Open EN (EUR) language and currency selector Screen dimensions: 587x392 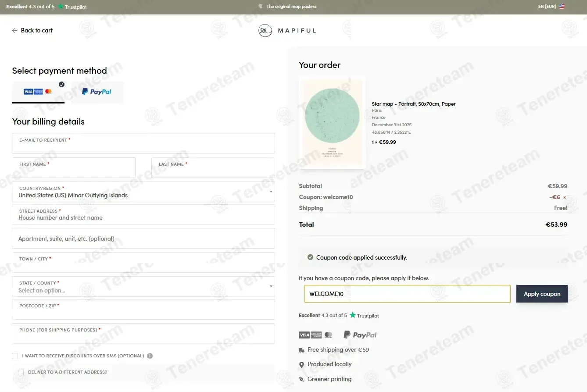click(551, 7)
